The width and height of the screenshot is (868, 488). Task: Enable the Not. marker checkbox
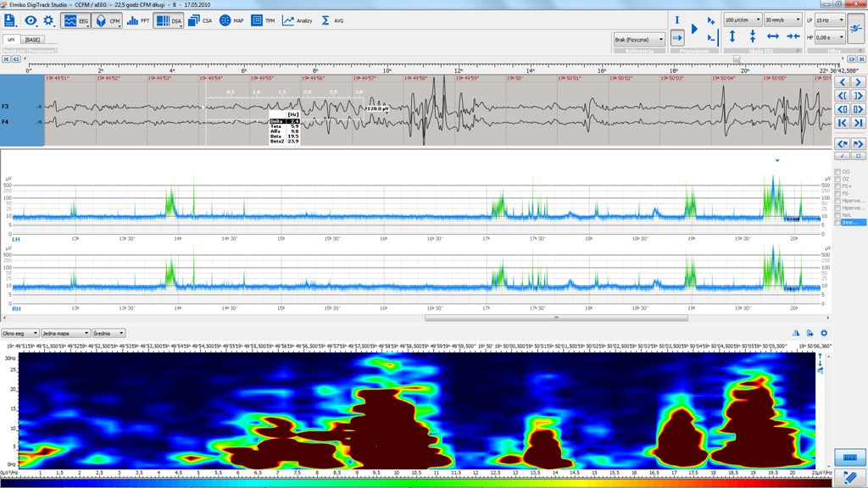tap(837, 215)
